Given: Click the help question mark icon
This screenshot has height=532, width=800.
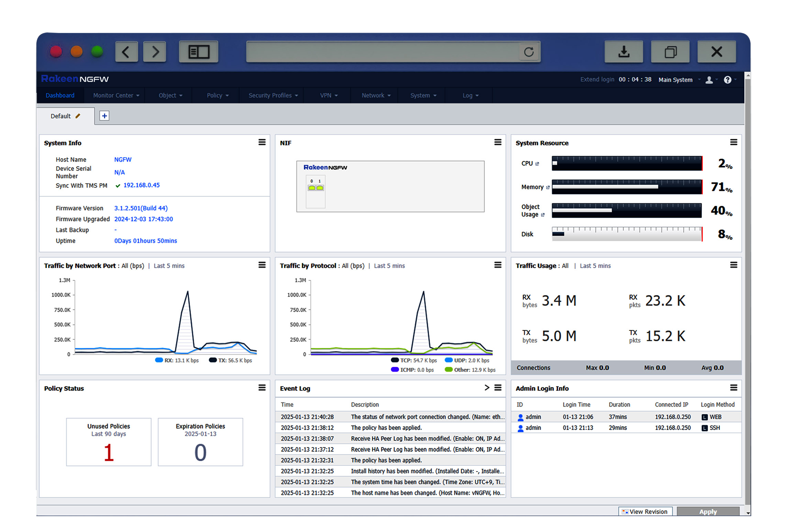Looking at the screenshot, I should 727,80.
